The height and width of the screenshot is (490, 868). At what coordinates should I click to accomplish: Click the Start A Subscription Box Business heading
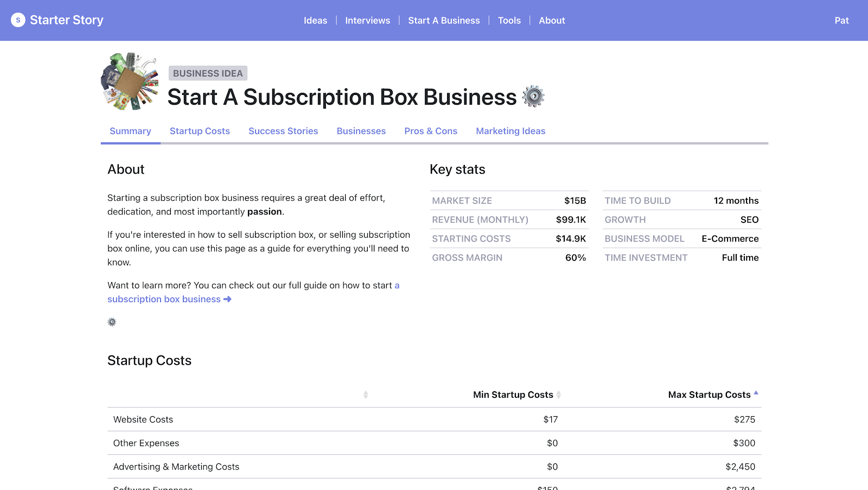(x=342, y=97)
